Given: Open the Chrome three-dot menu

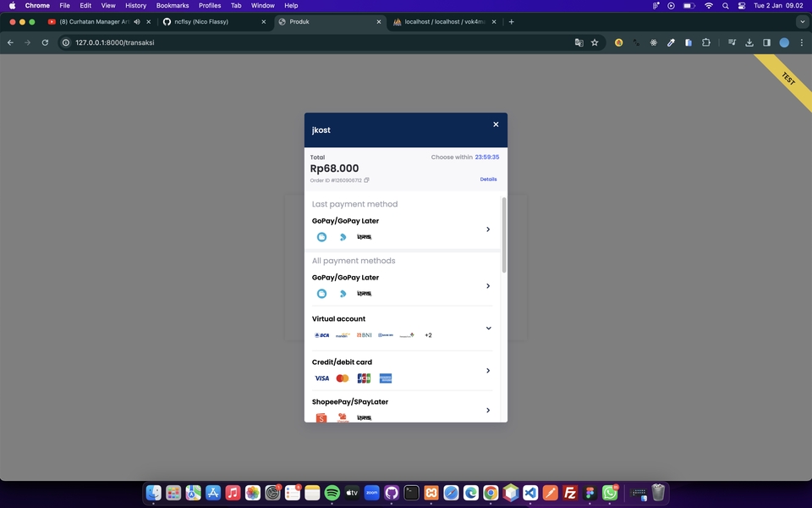Looking at the screenshot, I should [x=802, y=42].
